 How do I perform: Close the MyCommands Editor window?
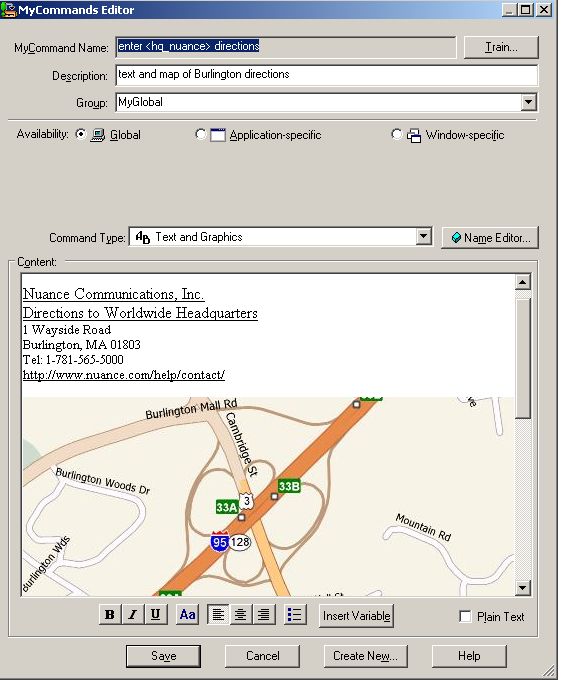544,10
